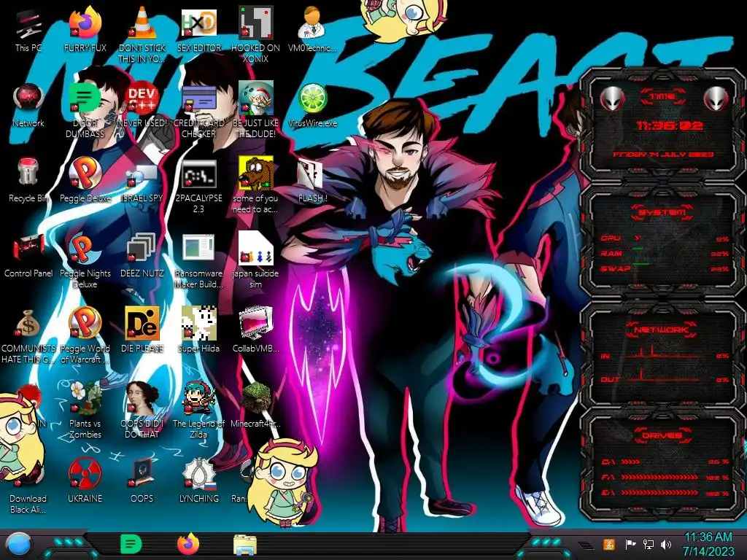The width and height of the screenshot is (747, 560).
Task: Open the money bag COMMUNISTS HATE THIS shortcut
Action: click(x=28, y=336)
